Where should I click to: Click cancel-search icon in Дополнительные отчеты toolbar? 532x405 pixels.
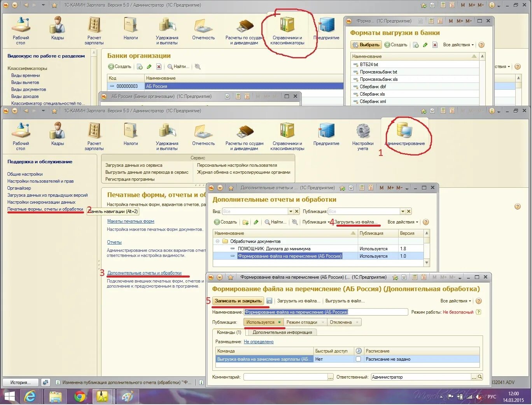coord(295,222)
